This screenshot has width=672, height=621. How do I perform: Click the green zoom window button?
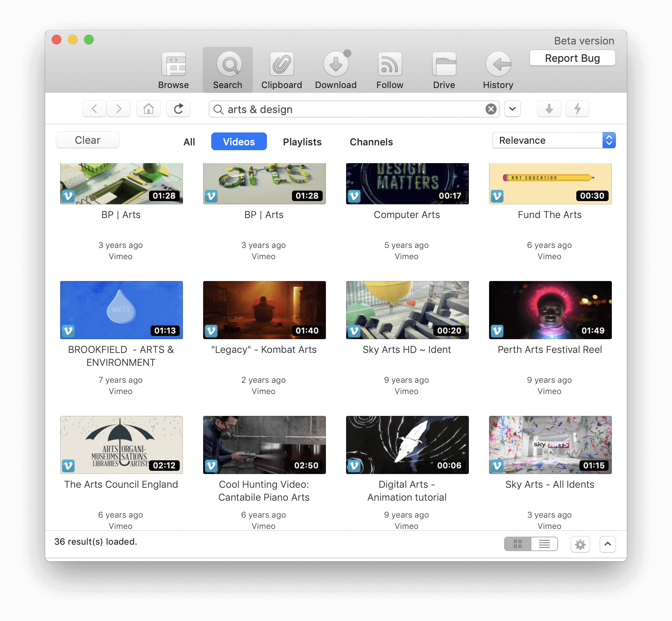(x=89, y=40)
